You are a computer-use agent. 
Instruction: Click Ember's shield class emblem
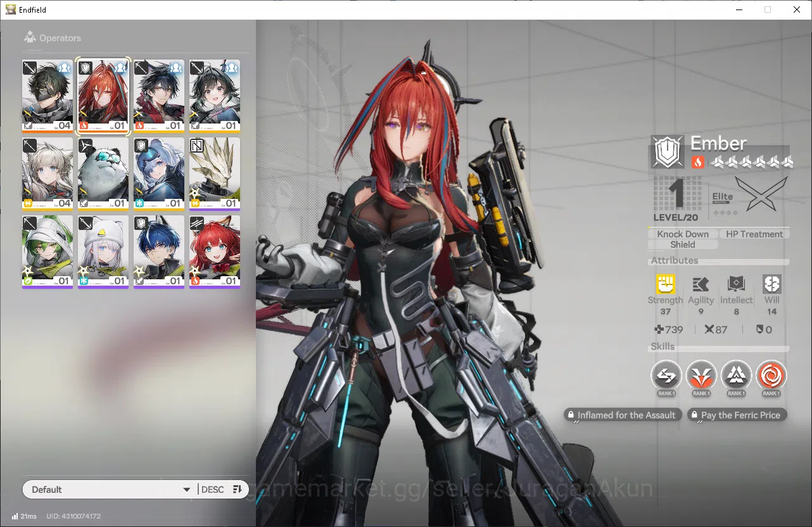pos(668,152)
